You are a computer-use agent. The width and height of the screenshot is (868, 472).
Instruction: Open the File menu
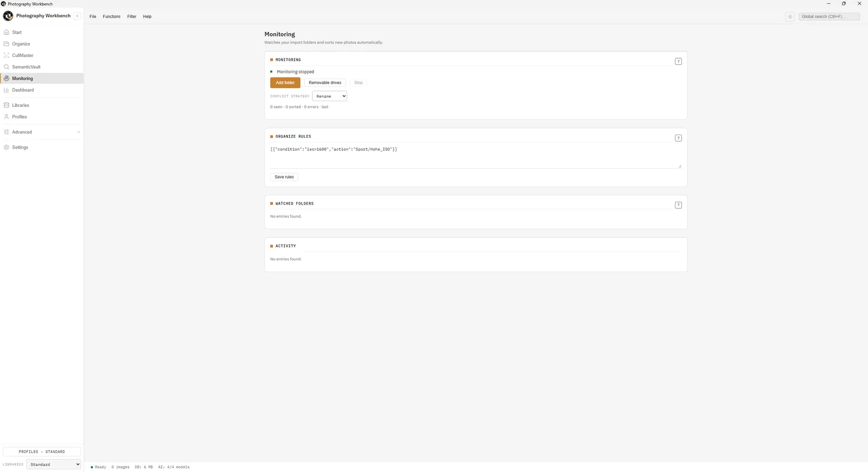click(93, 17)
